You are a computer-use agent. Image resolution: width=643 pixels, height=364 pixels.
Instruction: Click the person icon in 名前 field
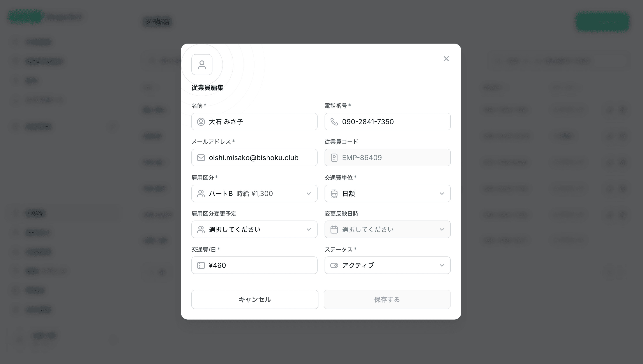(x=201, y=122)
